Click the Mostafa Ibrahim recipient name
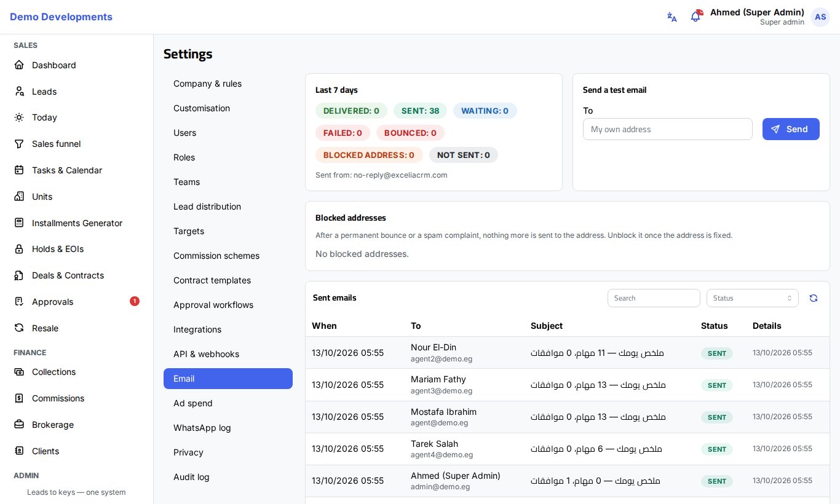Viewport: 840px width, 504px height. (x=443, y=412)
